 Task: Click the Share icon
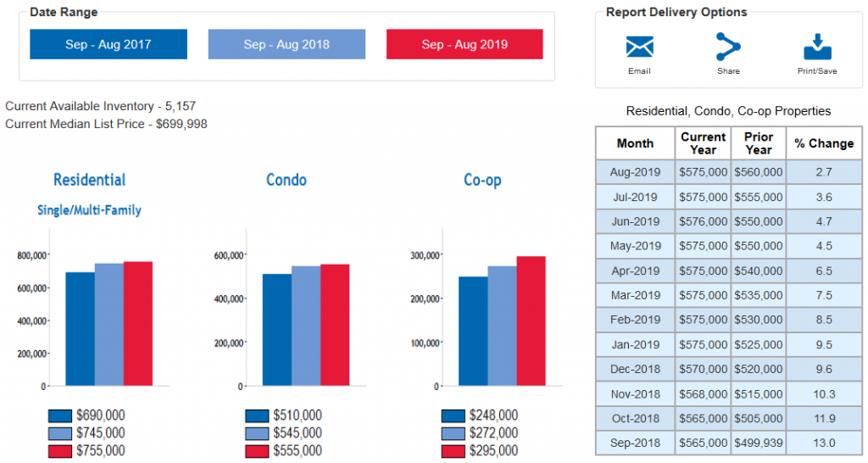pyautogui.click(x=728, y=47)
